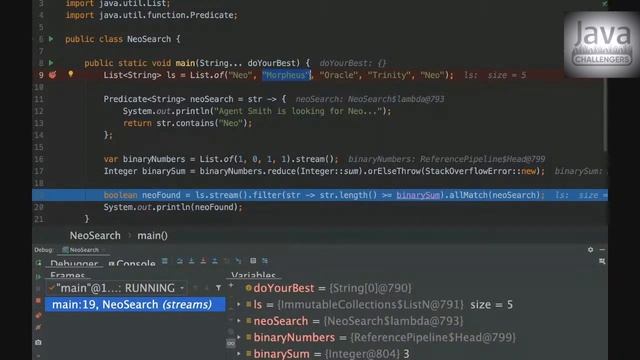Click System.out.println(neoFound) on line 20
The width and height of the screenshot is (640, 360).
(x=173, y=207)
